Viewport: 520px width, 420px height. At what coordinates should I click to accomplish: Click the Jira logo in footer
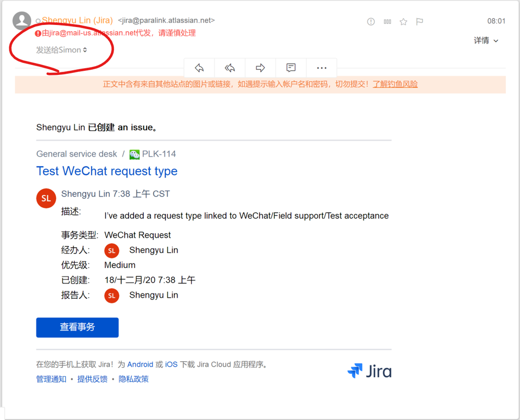(x=370, y=371)
